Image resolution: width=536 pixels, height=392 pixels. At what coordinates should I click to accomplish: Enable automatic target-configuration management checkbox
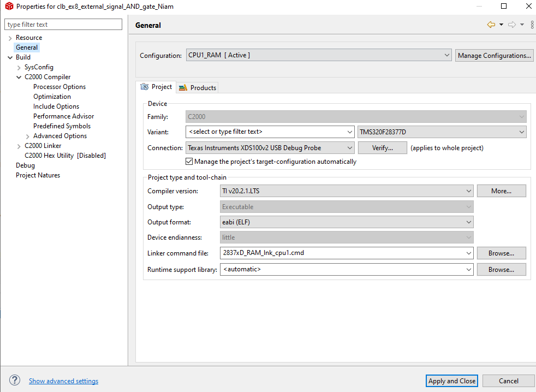tap(189, 161)
